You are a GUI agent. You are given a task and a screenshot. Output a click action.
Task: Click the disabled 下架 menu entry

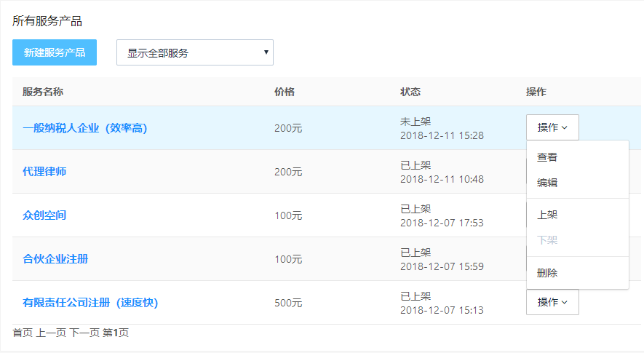point(547,240)
